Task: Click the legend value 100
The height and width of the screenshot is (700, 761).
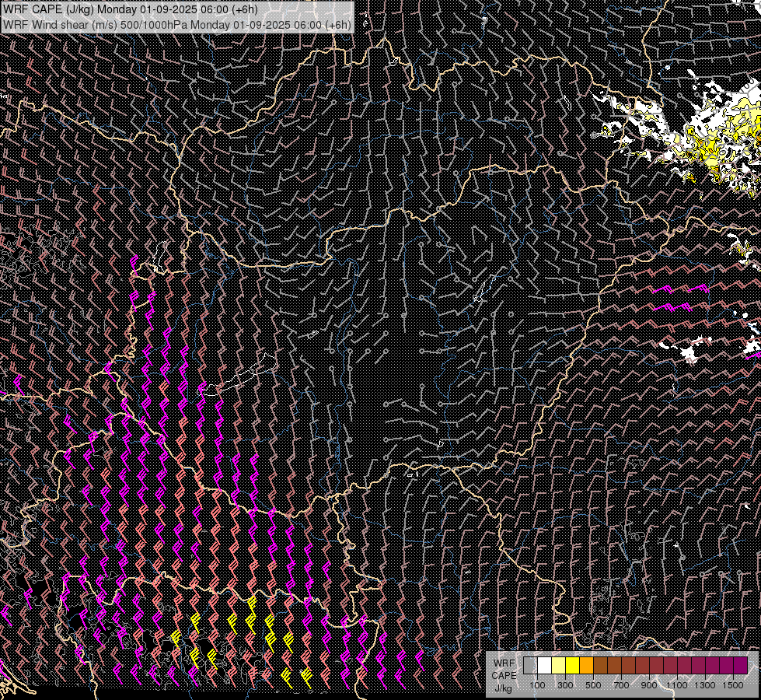Action: 537,685
